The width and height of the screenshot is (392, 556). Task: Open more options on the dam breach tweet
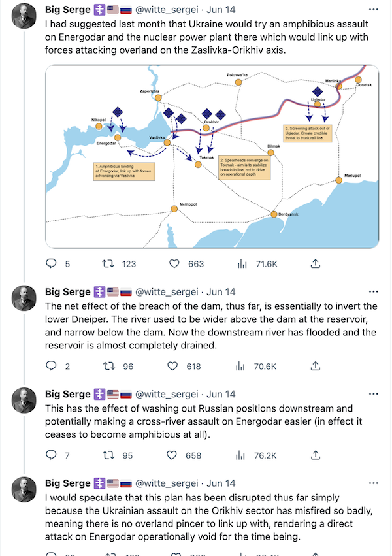[x=373, y=291]
